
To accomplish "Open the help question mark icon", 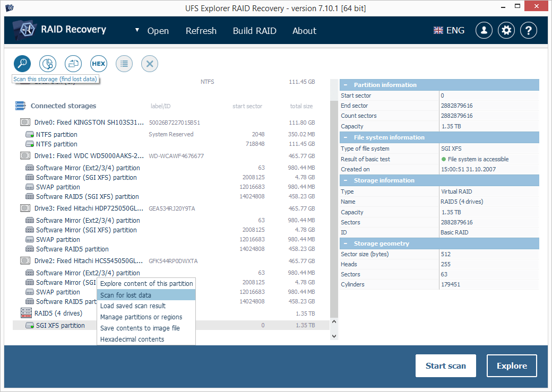I will pos(529,31).
